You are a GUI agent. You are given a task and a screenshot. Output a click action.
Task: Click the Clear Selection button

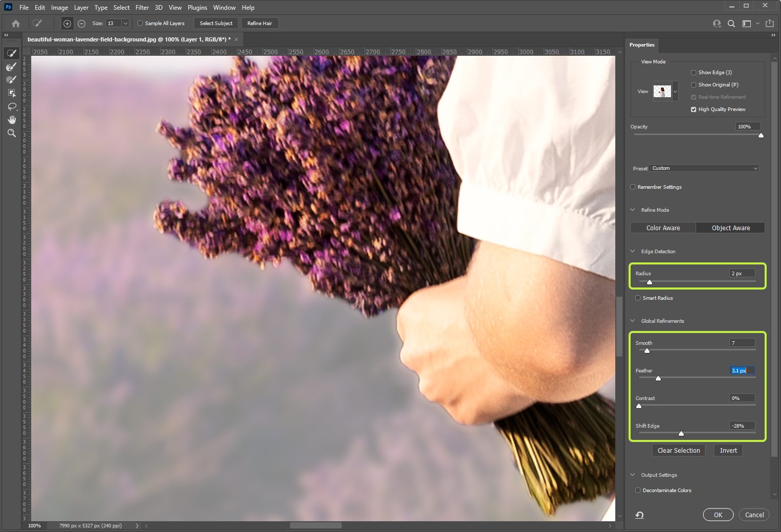(x=679, y=451)
